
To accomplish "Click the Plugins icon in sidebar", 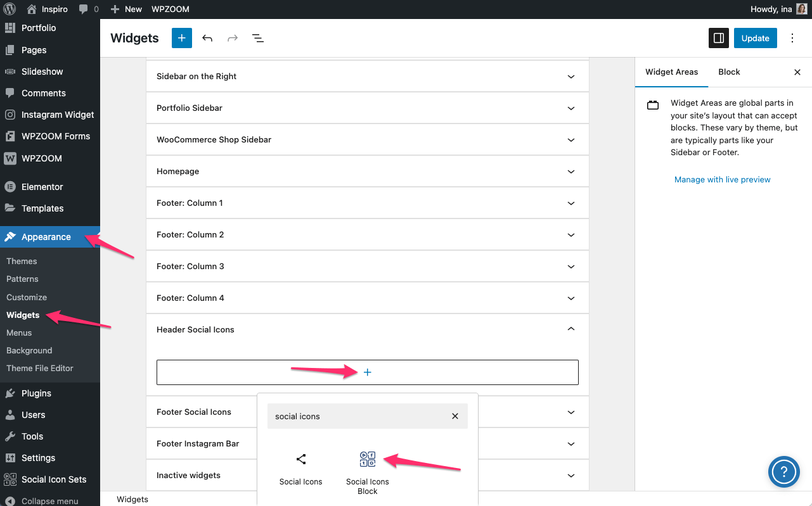I will tap(10, 393).
